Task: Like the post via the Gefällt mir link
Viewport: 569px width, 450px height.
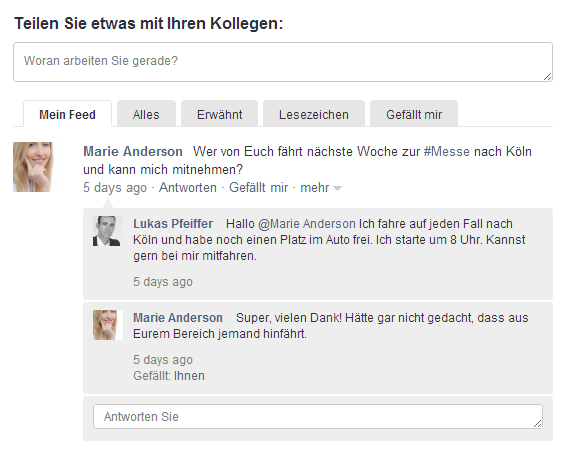Action: click(258, 188)
